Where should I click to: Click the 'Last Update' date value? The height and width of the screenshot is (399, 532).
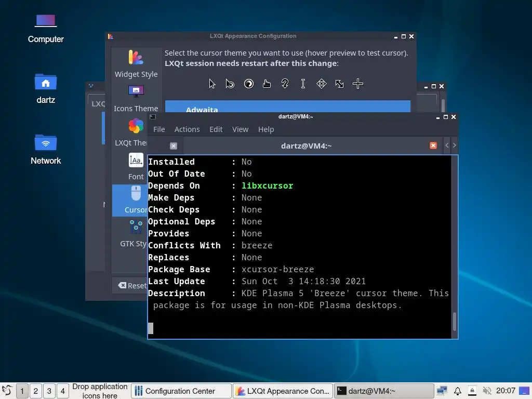pyautogui.click(x=303, y=281)
